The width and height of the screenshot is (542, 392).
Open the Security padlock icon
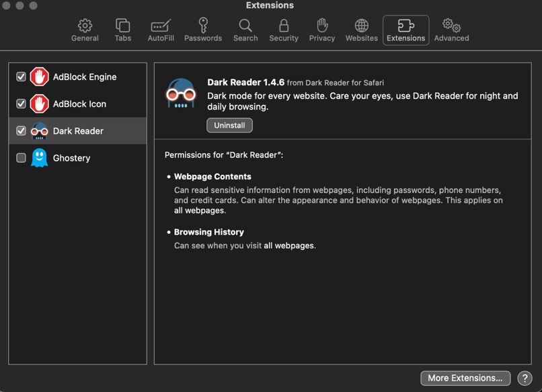[x=284, y=26]
